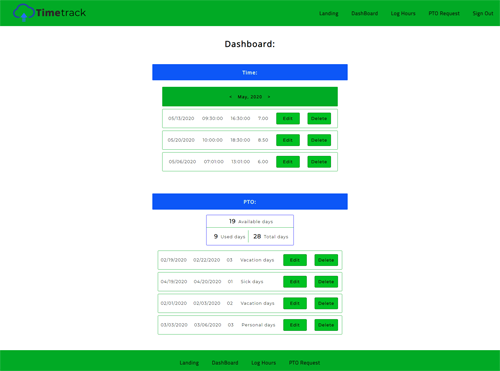500x371 pixels.
Task: Click the May, 2020 month label
Action: point(250,97)
